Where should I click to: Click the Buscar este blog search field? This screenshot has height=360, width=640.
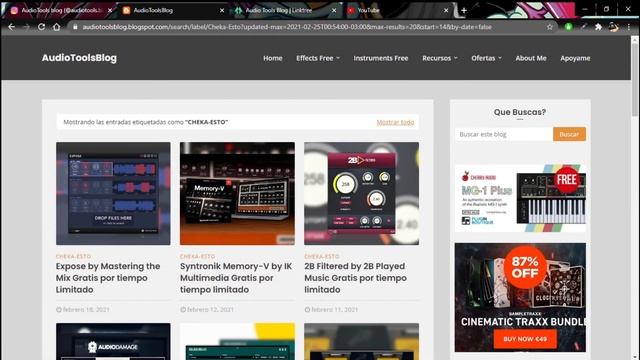coord(504,134)
